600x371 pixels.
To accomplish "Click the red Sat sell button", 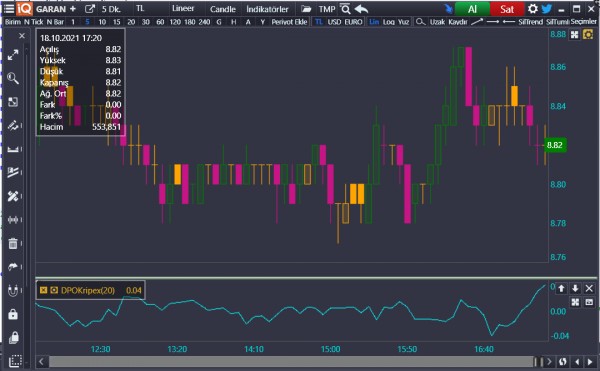I will coord(507,9).
